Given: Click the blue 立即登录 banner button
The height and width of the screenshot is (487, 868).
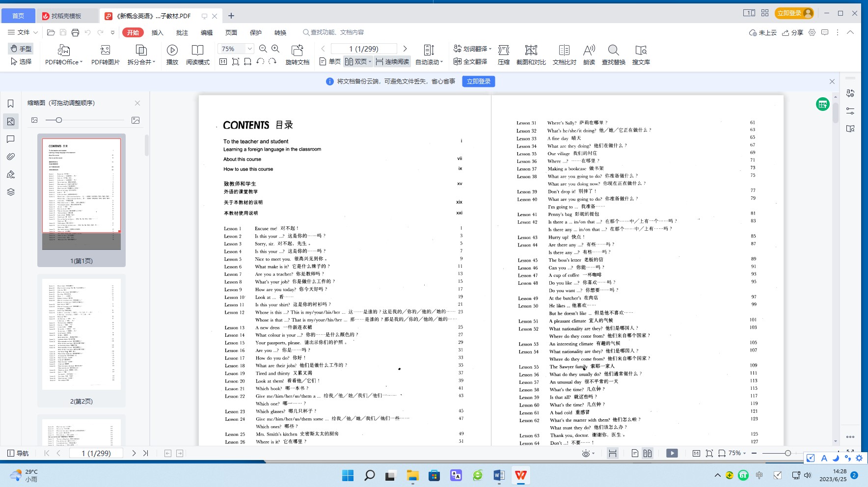Looking at the screenshot, I should tap(478, 81).
